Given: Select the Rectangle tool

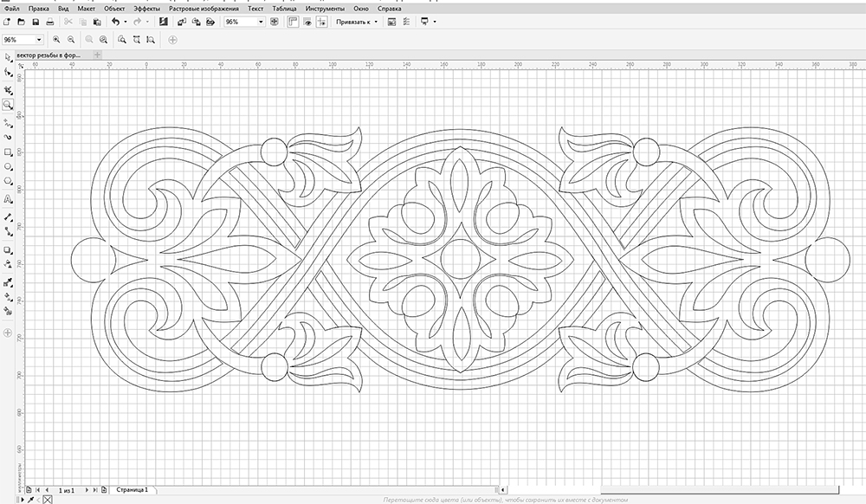Looking at the screenshot, I should tap(9, 152).
